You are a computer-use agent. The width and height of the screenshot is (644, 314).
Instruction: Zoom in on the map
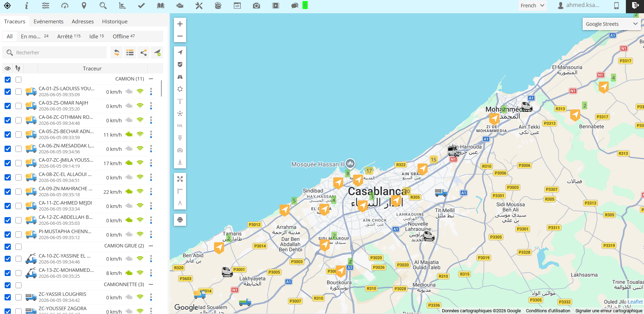click(180, 24)
